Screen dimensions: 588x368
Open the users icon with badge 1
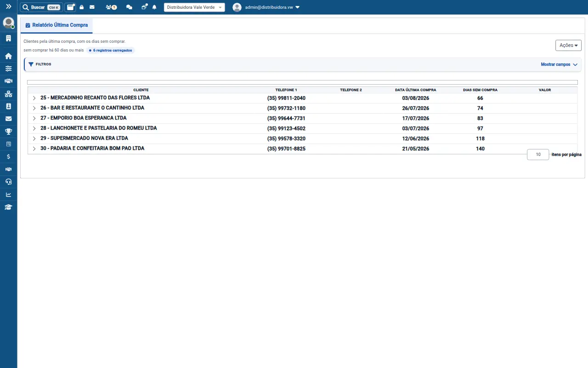pos(111,7)
